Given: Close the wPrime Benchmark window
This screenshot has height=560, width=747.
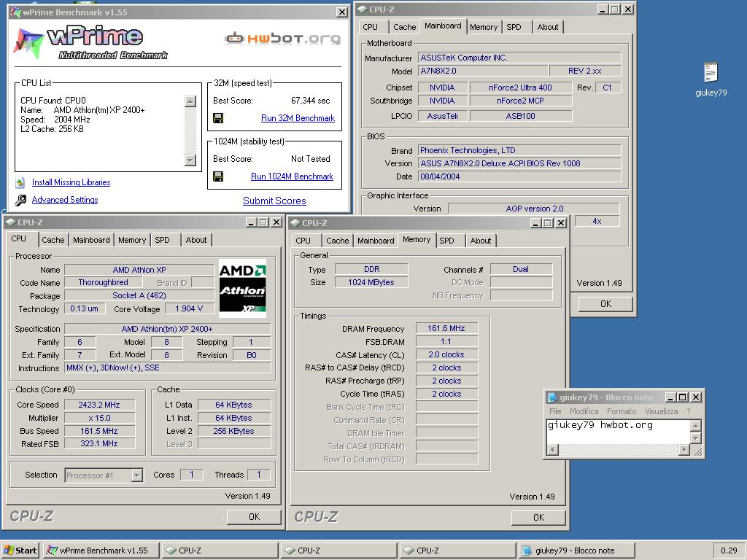Looking at the screenshot, I should tap(342, 12).
